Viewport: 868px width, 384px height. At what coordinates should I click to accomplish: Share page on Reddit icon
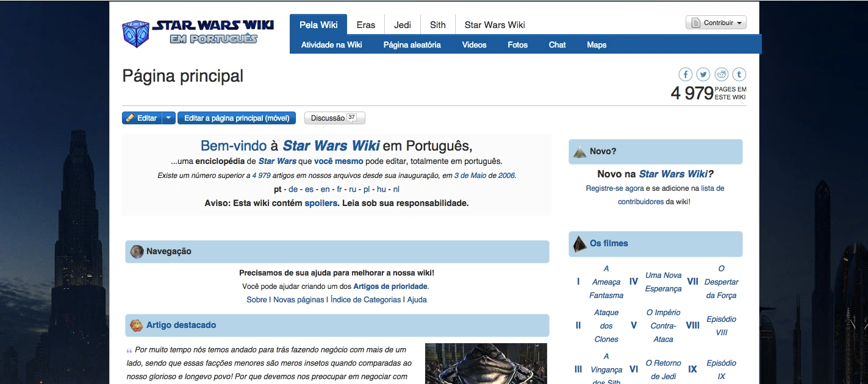tap(722, 74)
